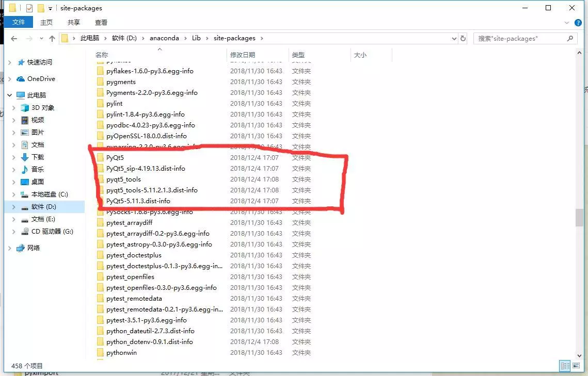588x376 pixels.
Task: Switch to details view in the status bar
Action: coord(565,366)
